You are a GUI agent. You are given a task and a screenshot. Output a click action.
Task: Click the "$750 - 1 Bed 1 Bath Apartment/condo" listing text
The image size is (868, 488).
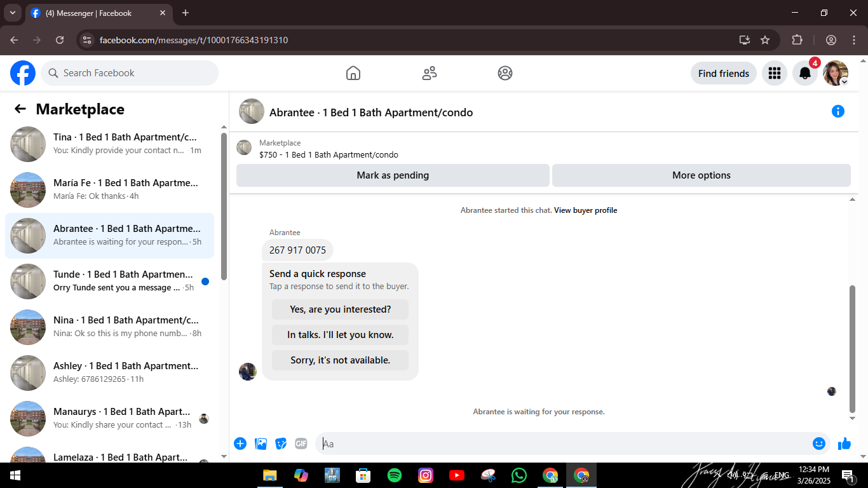(329, 154)
